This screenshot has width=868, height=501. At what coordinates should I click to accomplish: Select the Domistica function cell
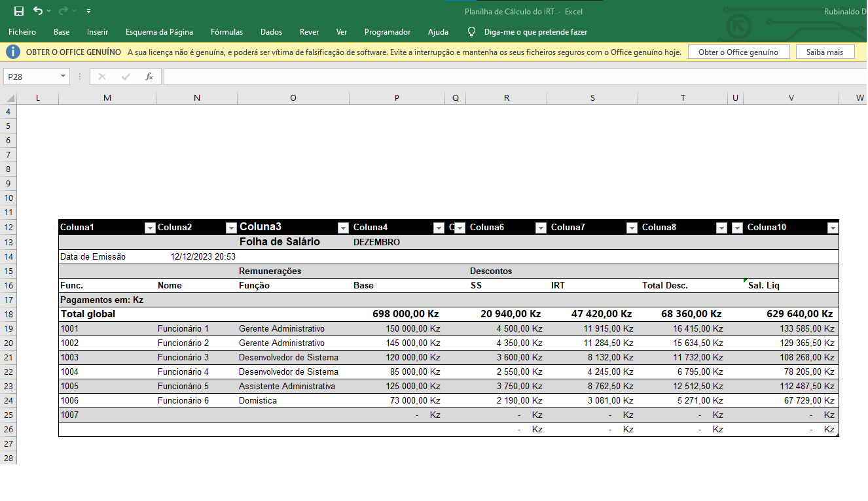293,400
